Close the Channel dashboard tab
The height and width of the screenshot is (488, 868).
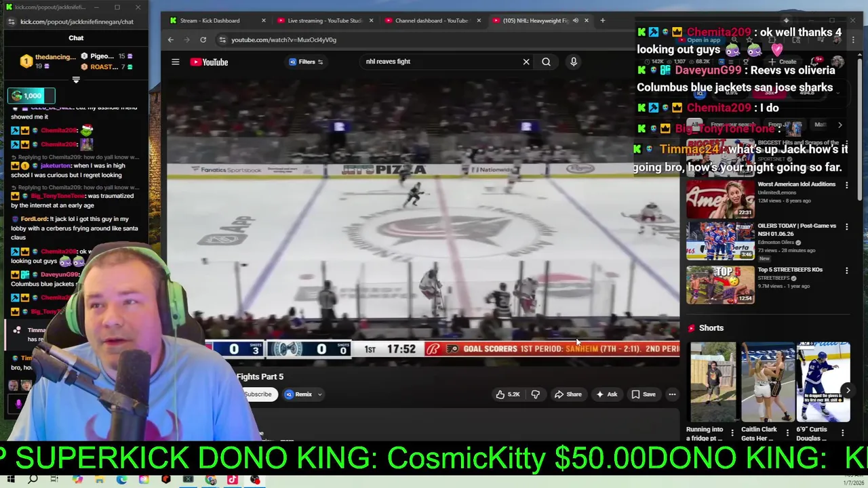(479, 20)
